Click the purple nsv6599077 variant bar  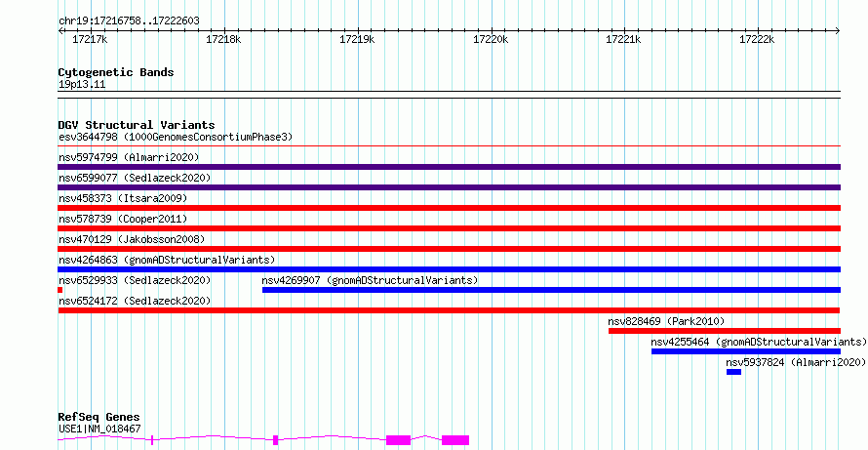click(449, 187)
